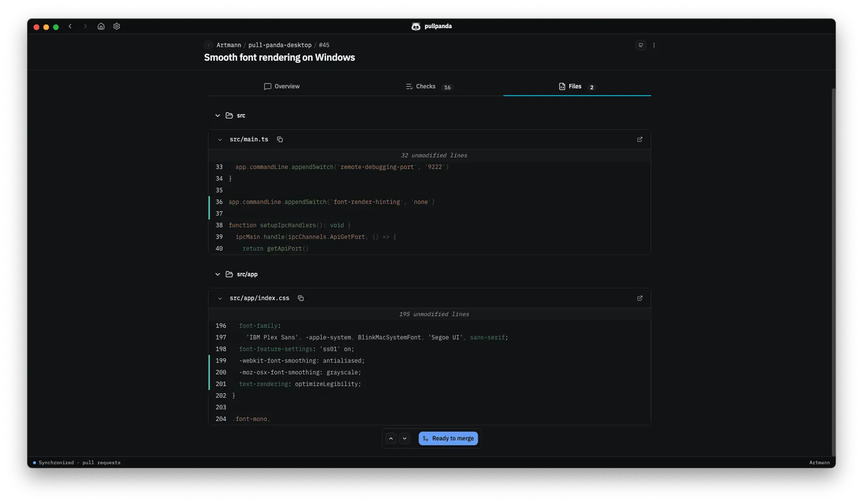The height and width of the screenshot is (504, 863).
Task: Click the vertical scrollbar on the right
Action: [x=833, y=272]
